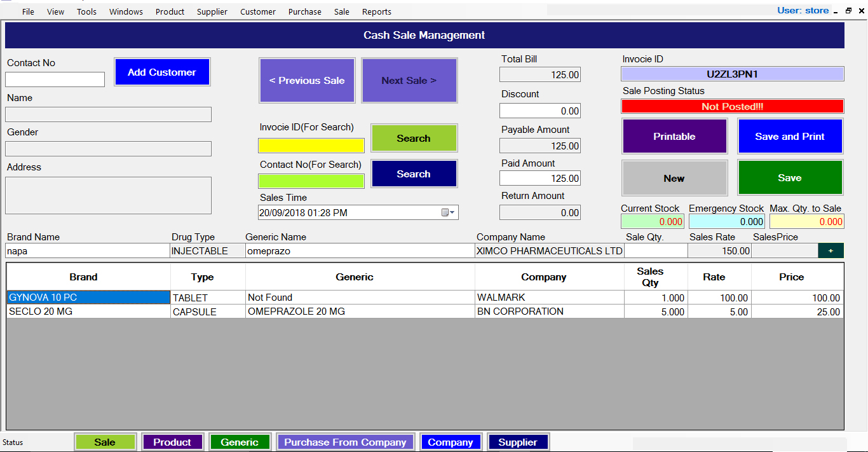The height and width of the screenshot is (452, 868).
Task: Switch to the Supplier bottom tab
Action: click(518, 442)
